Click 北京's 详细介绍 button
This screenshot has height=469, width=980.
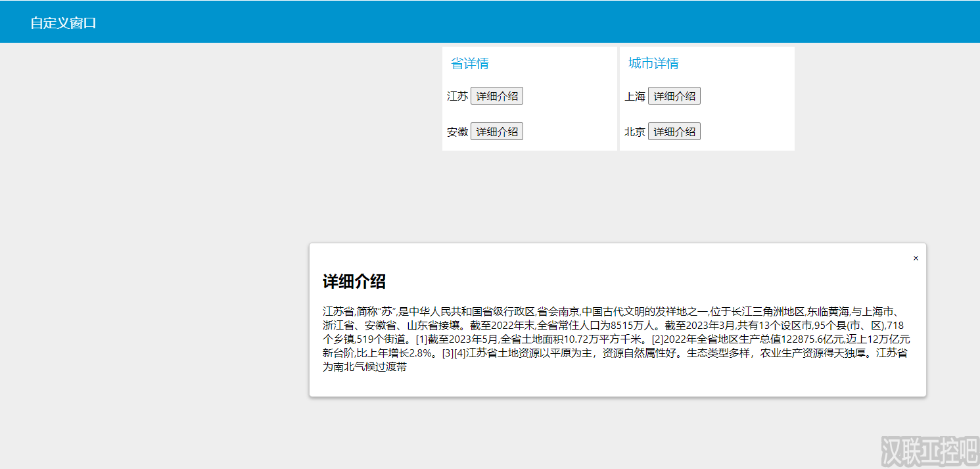pyautogui.click(x=674, y=131)
